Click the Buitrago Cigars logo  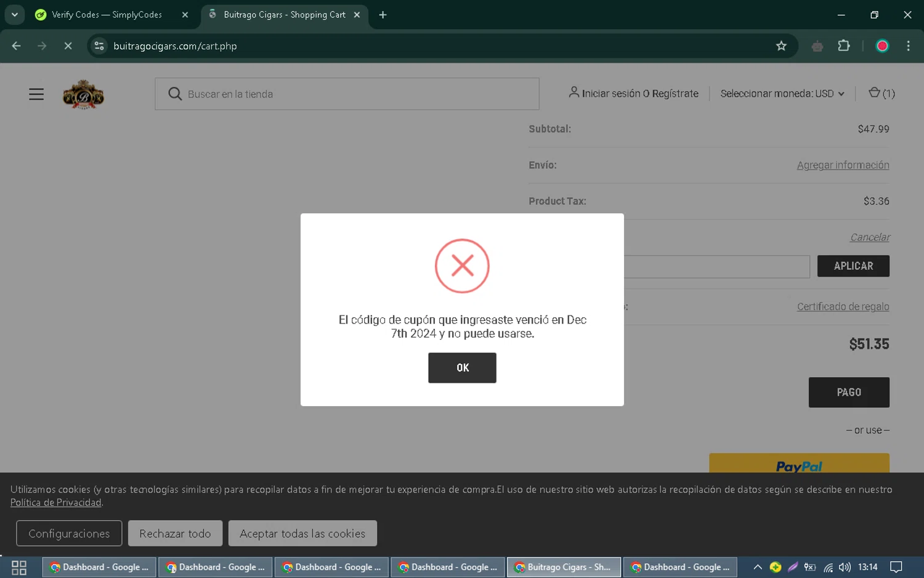coord(83,94)
